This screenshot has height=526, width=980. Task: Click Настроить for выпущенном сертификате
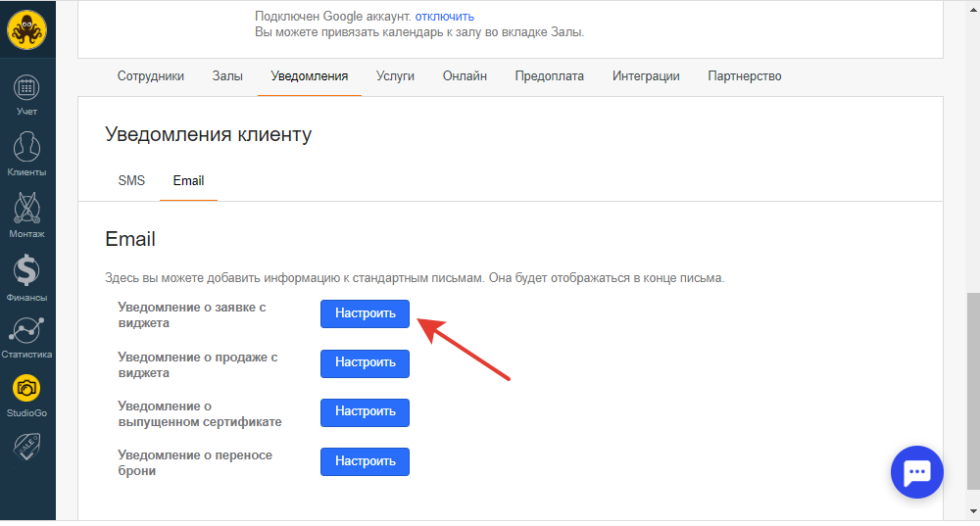point(365,412)
